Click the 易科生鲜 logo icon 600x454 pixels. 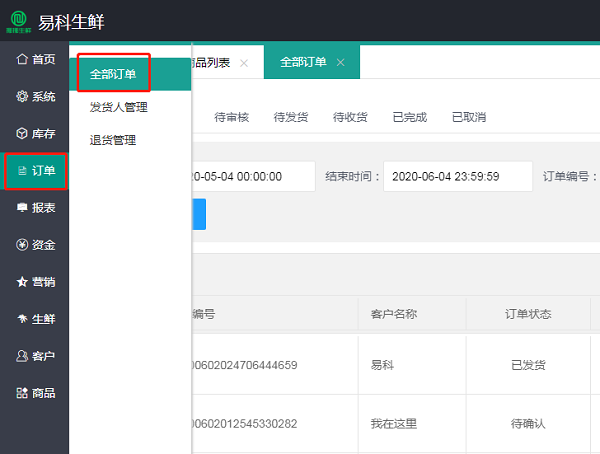pos(19,21)
